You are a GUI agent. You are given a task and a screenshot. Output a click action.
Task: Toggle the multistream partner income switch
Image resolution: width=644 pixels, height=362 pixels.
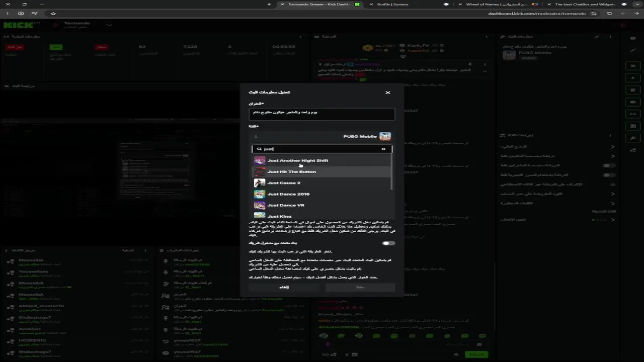[388, 243]
